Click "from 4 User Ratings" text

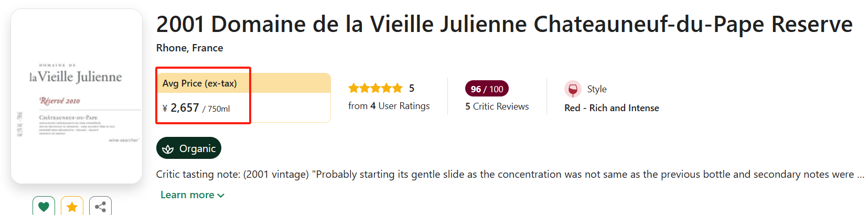[389, 106]
